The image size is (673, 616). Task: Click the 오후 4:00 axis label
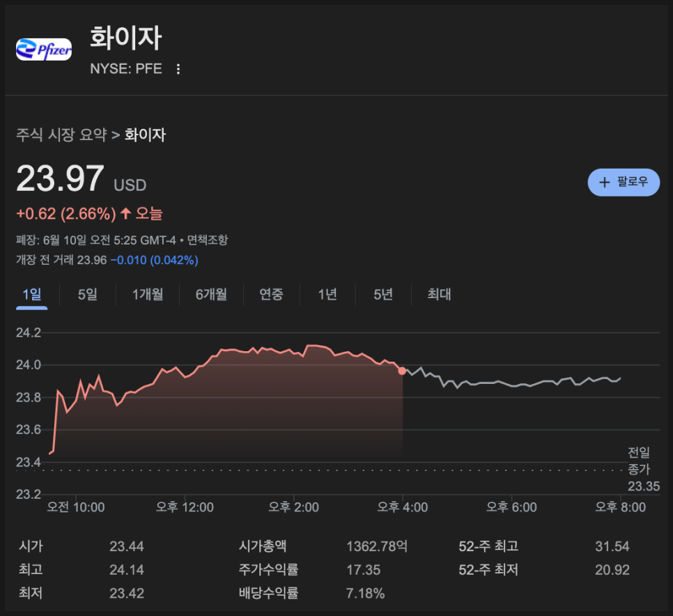403,507
